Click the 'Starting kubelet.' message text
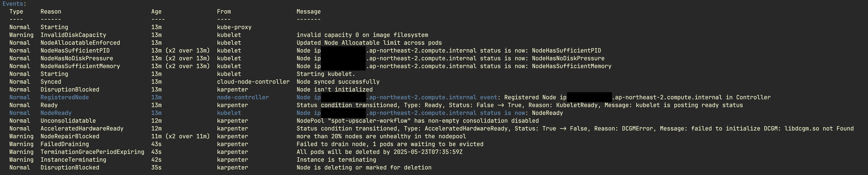 pyautogui.click(x=326, y=74)
